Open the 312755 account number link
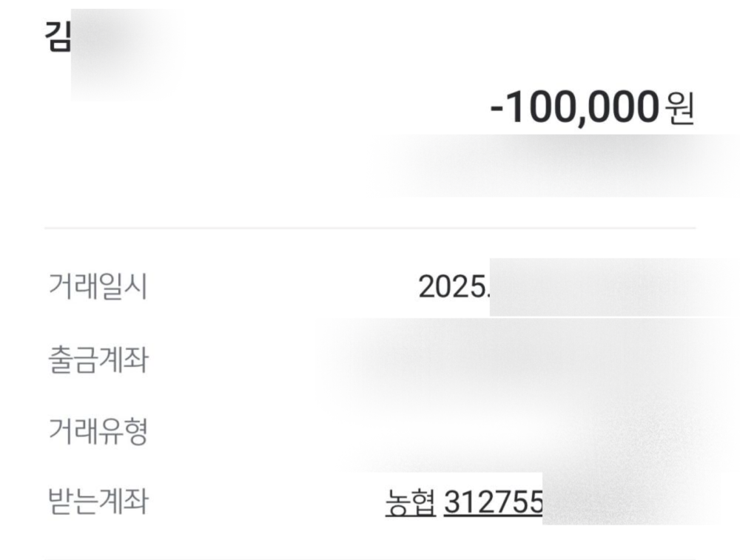Screen dimensions: 740x560 (493, 502)
